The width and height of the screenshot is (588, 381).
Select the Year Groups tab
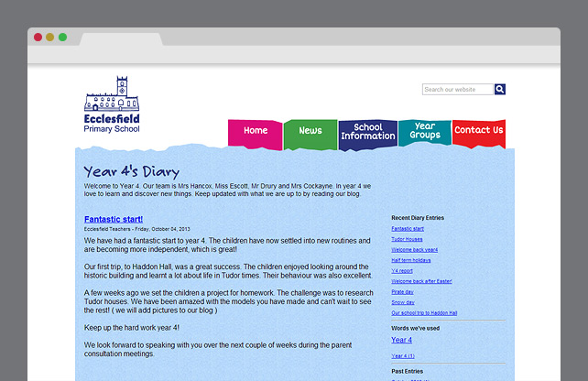tap(424, 132)
